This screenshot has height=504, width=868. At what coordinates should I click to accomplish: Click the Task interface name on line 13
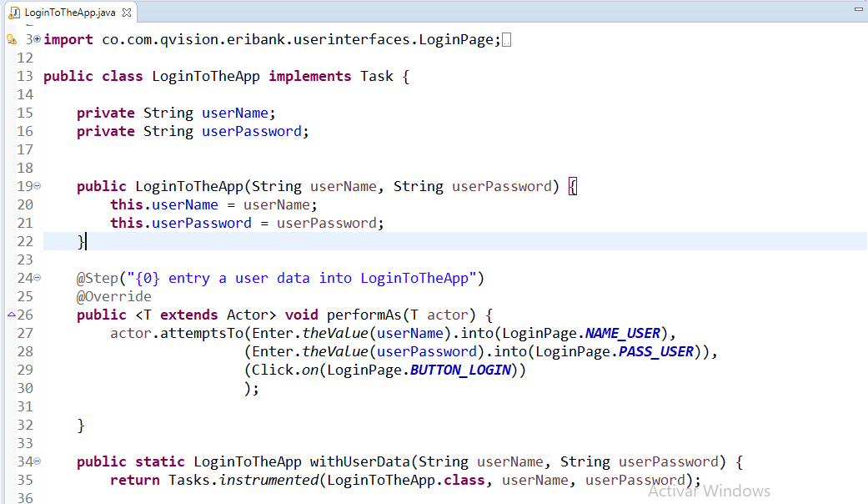[x=376, y=76]
